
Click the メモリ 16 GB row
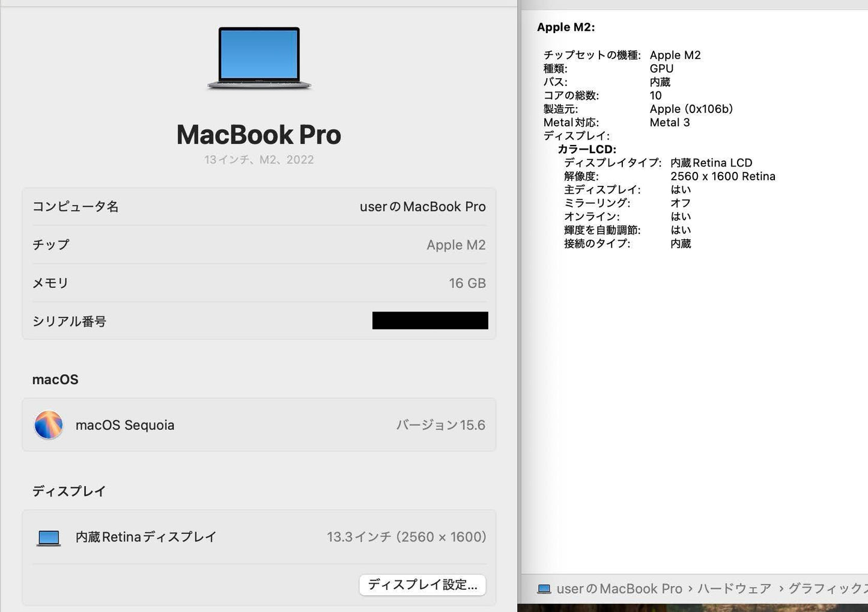coord(258,283)
